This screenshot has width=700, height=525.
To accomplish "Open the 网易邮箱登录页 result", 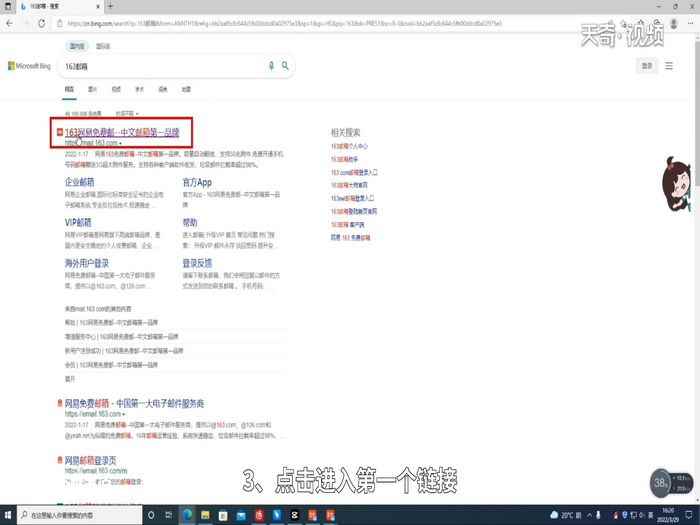I will click(x=91, y=460).
